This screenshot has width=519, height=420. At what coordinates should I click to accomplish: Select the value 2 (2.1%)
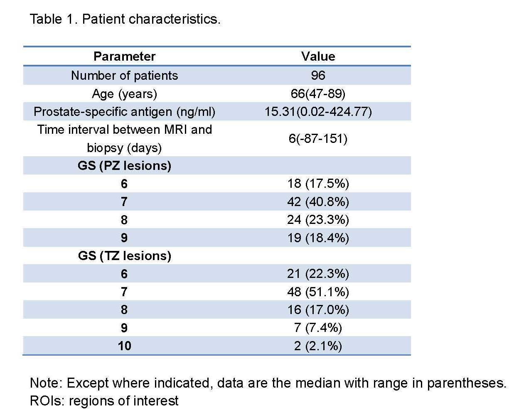tap(318, 346)
